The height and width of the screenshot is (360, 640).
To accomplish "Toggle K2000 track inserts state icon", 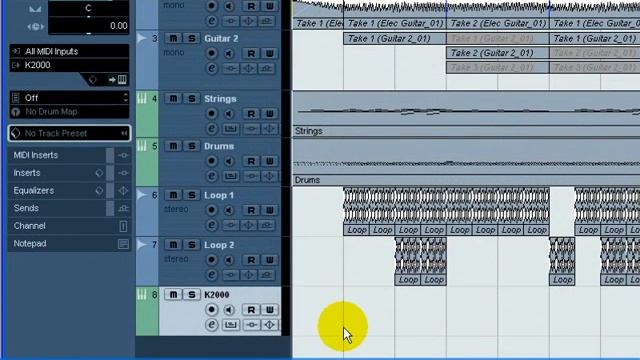I will coord(251,324).
